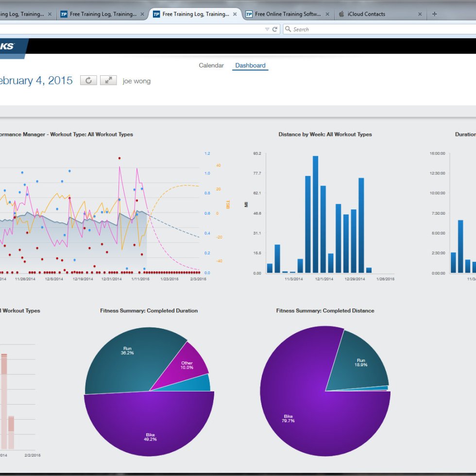Viewport: 476px width, 476px height.
Task: Switch to Free Online Training Software tab
Action: (x=288, y=14)
